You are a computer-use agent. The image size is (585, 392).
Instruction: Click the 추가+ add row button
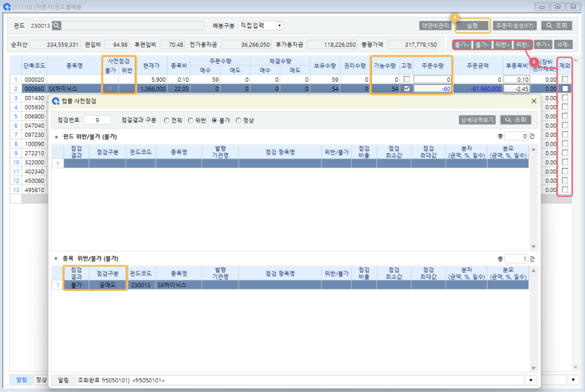coord(543,45)
